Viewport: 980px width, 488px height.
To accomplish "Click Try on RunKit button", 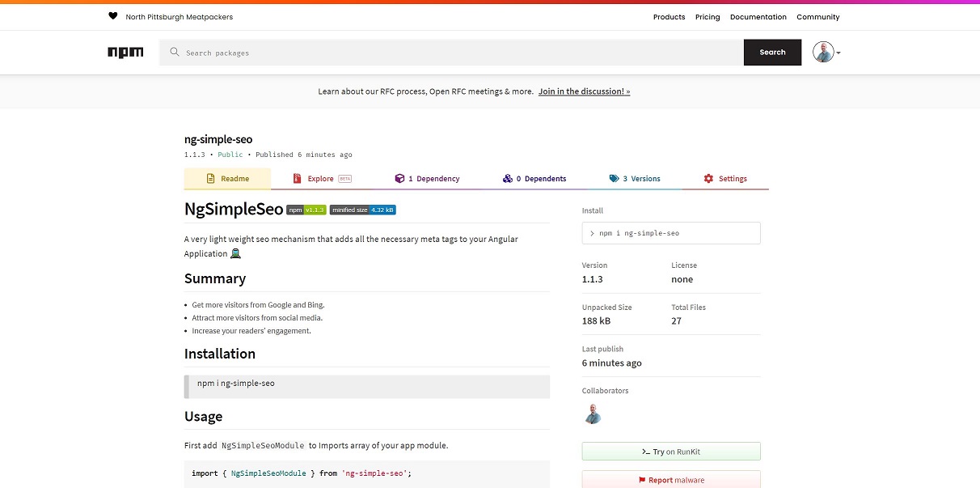I will pyautogui.click(x=671, y=452).
